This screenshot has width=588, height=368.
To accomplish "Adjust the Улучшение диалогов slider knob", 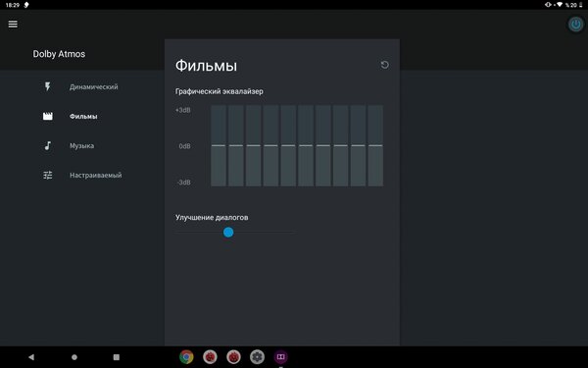I will (x=228, y=232).
